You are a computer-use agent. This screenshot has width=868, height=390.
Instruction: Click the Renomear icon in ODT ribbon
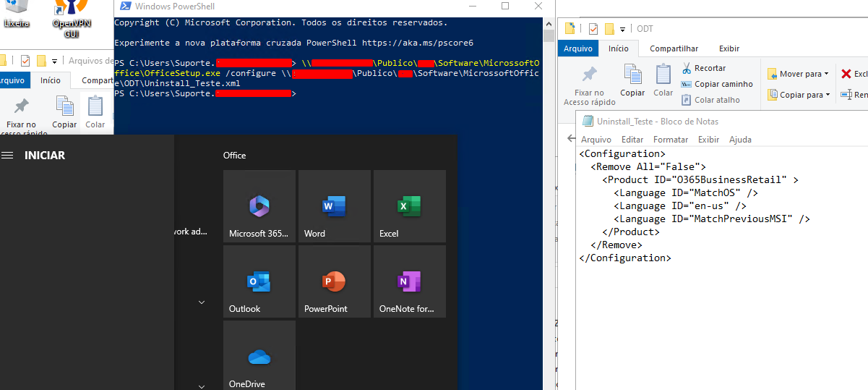pyautogui.click(x=846, y=95)
